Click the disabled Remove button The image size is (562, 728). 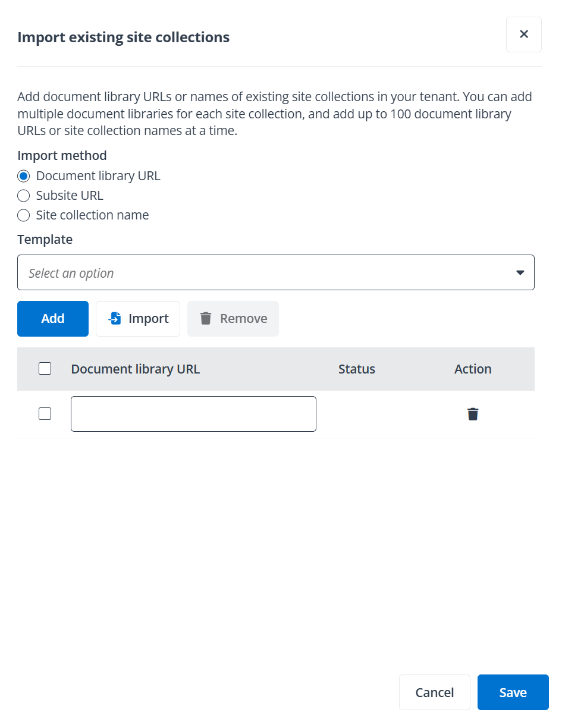233,319
